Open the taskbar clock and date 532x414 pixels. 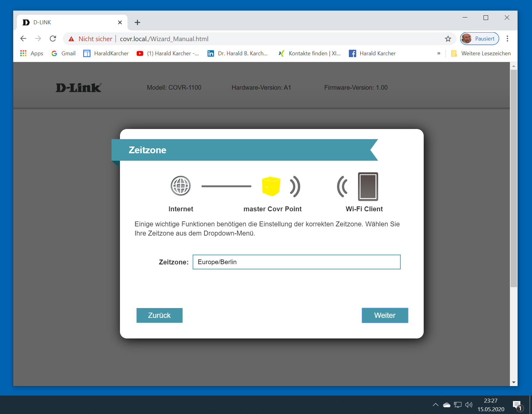pos(491,405)
